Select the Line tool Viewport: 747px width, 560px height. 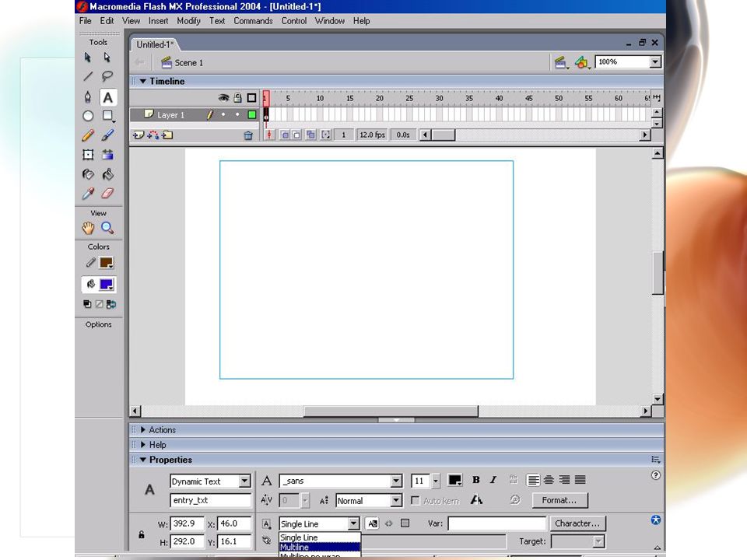point(88,76)
